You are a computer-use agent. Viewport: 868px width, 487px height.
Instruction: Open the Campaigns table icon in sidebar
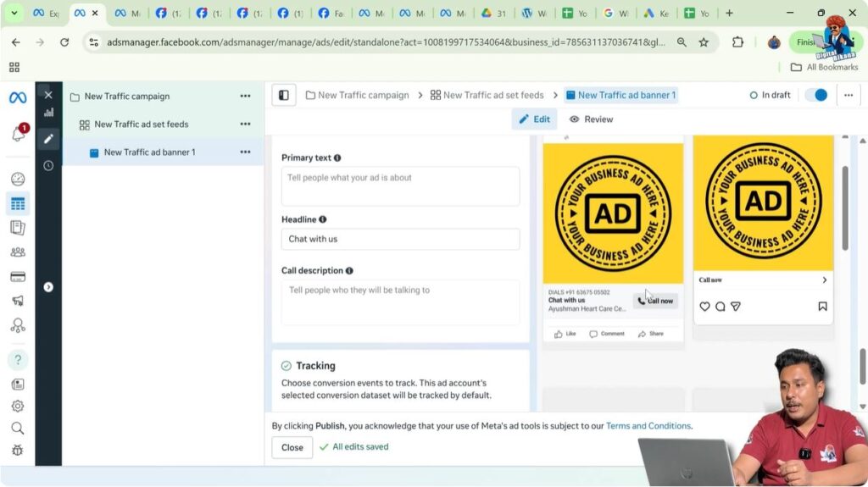pos(17,203)
